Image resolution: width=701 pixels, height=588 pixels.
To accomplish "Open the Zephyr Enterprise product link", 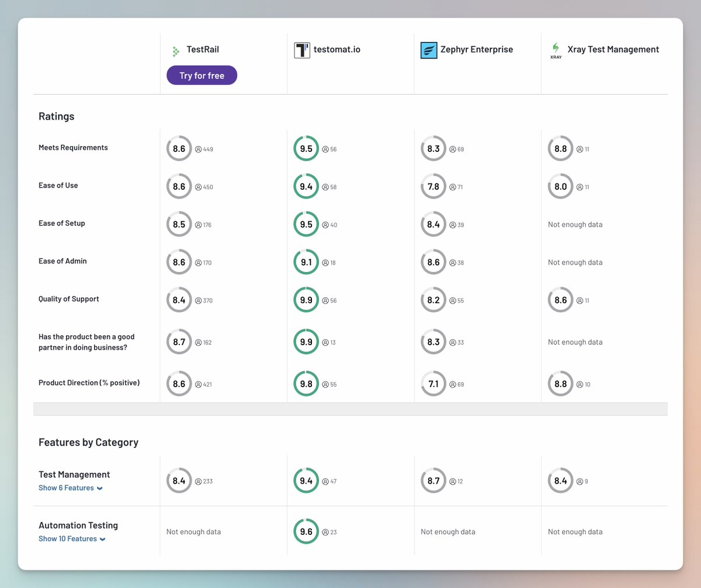I will tap(477, 50).
